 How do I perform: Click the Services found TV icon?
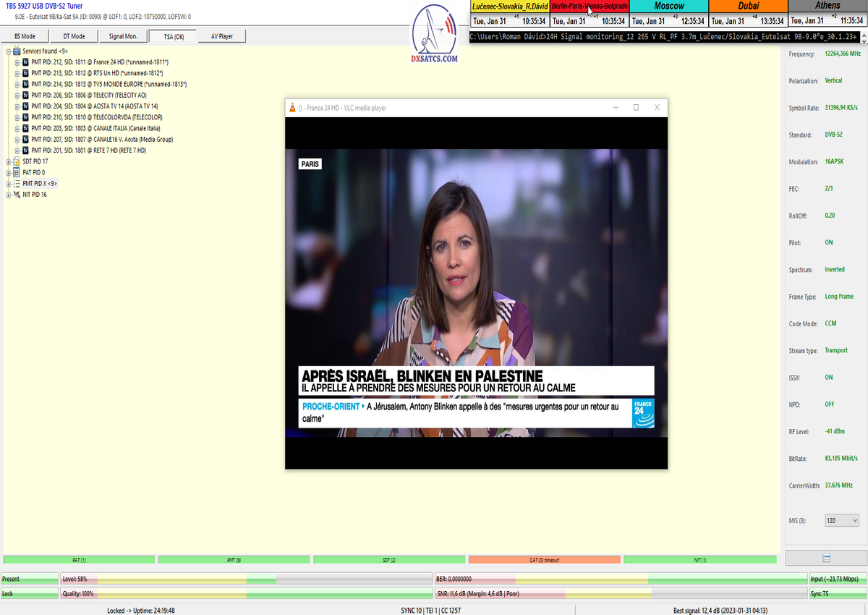(x=17, y=51)
